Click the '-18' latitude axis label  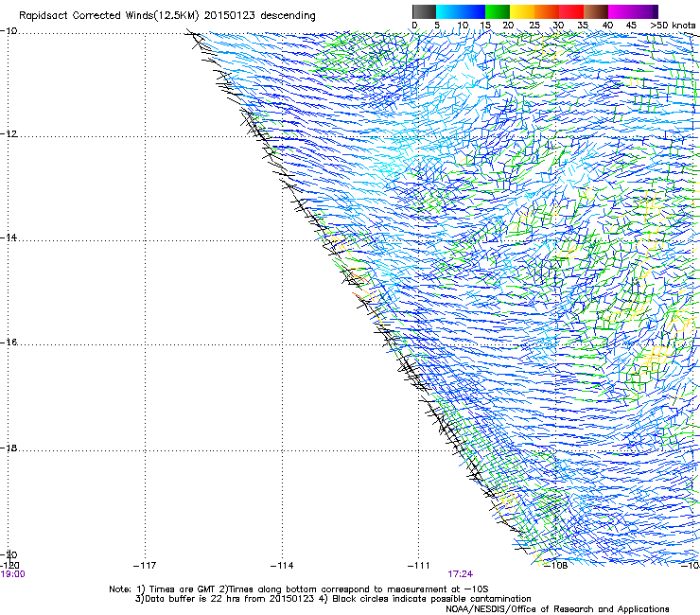tap(9, 448)
